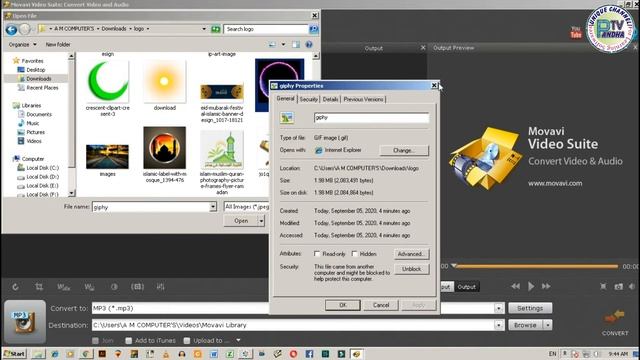
Task: Click the CONVERT arrows icon
Action: (x=615, y=316)
